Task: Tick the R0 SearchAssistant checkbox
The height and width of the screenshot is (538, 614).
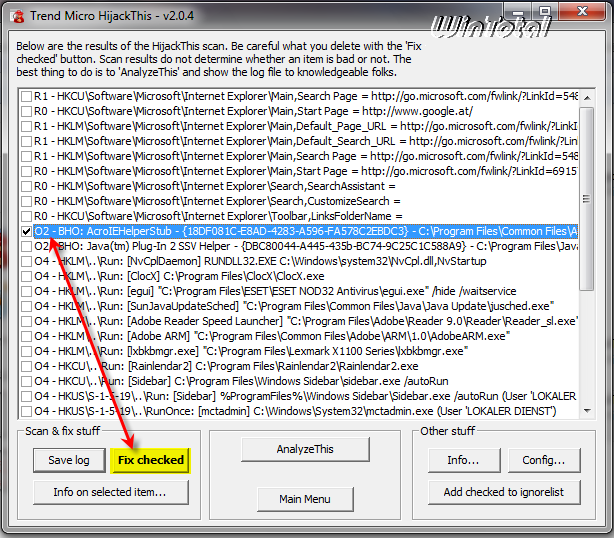Action: tap(26, 186)
